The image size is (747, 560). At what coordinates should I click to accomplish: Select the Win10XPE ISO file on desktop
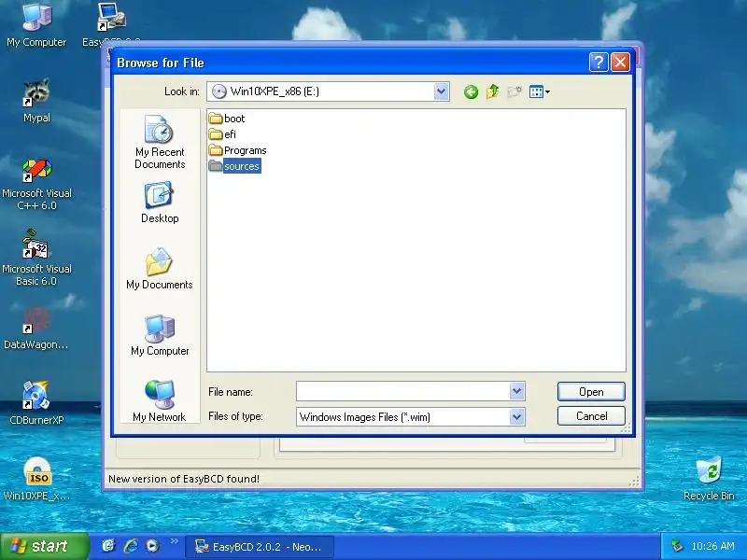(x=36, y=479)
